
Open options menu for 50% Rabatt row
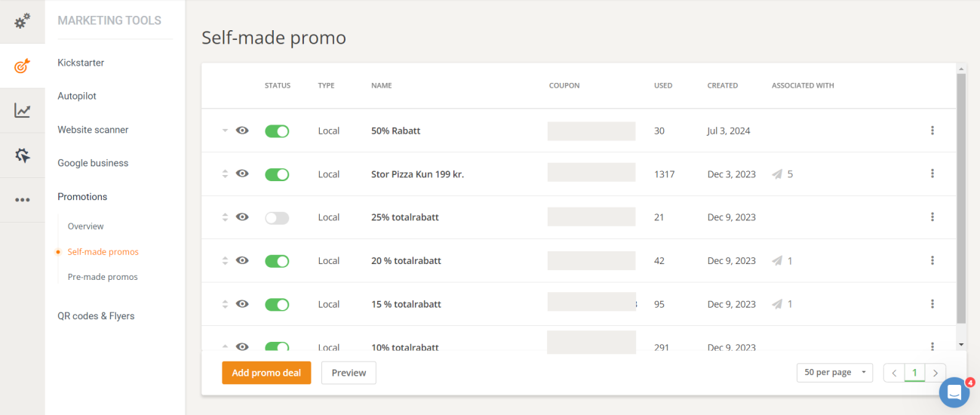coord(932,131)
